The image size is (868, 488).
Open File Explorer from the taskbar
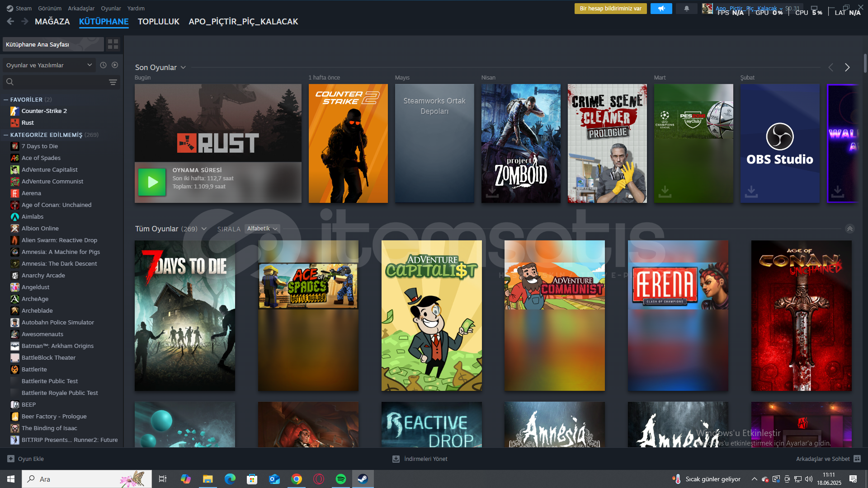click(x=208, y=479)
